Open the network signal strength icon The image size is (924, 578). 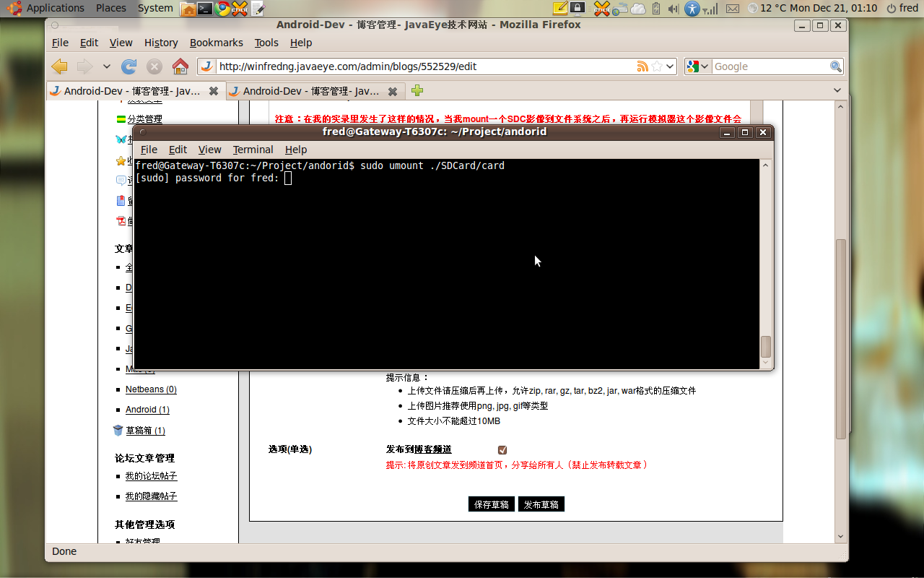[711, 9]
